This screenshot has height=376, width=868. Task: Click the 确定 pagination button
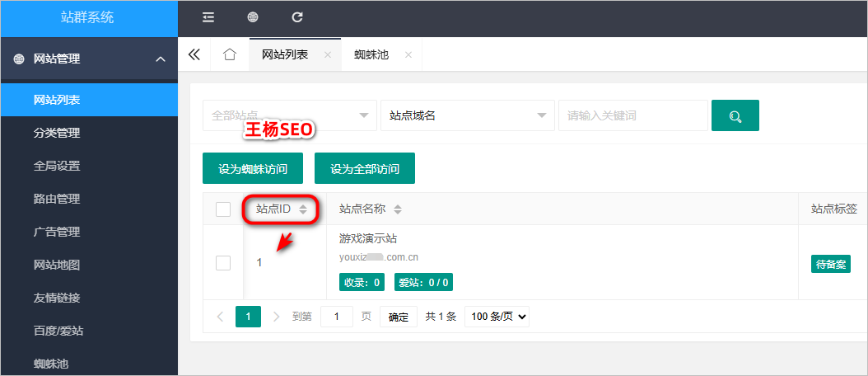coord(399,317)
